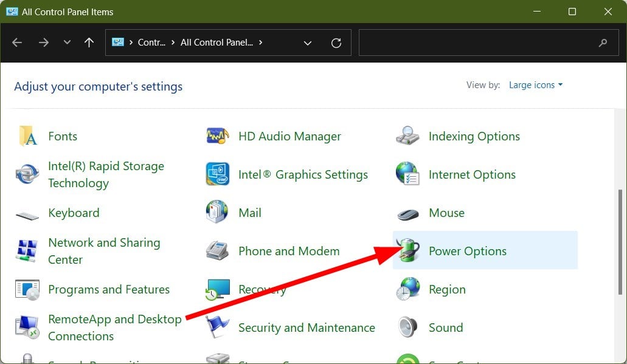The width and height of the screenshot is (627, 364).
Task: Open the Mail icon
Action: tap(217, 211)
